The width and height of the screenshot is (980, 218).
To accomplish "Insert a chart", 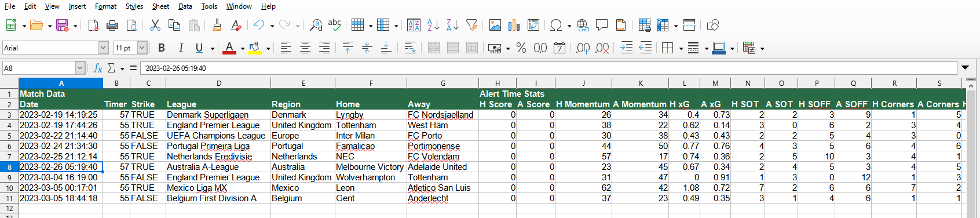I will pos(514,25).
